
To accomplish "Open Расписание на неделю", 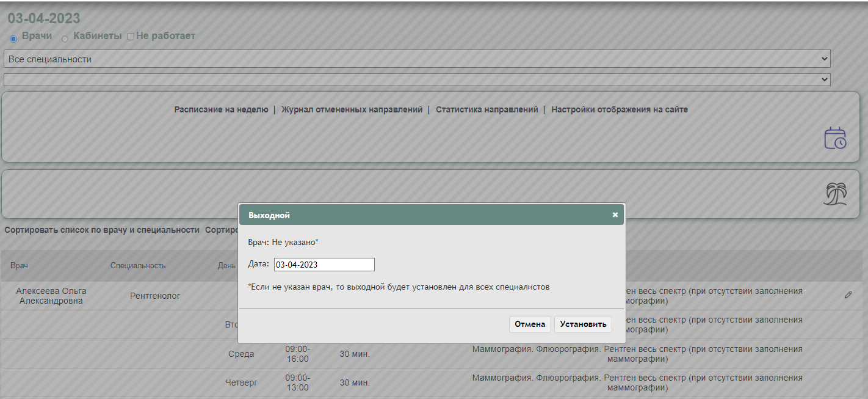I will (x=221, y=110).
